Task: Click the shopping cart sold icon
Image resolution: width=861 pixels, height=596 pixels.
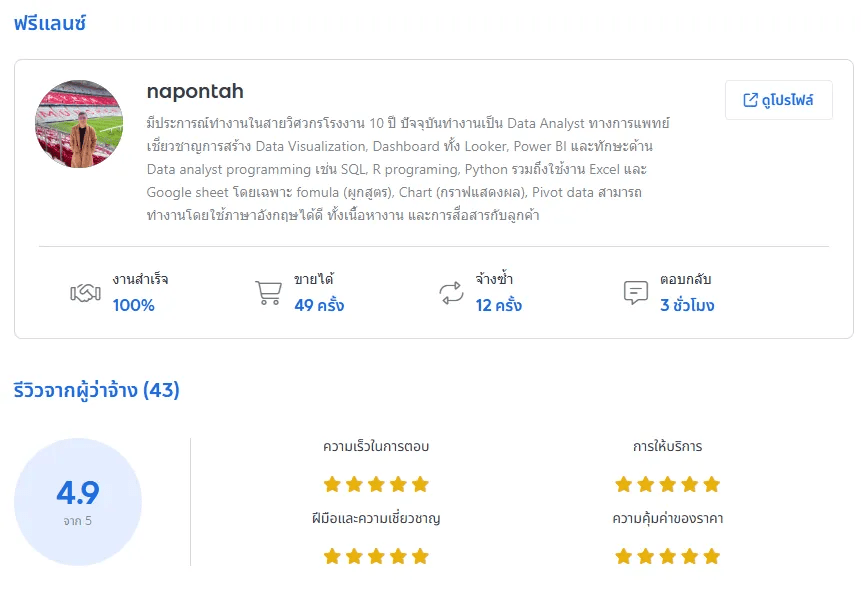Action: (268, 293)
